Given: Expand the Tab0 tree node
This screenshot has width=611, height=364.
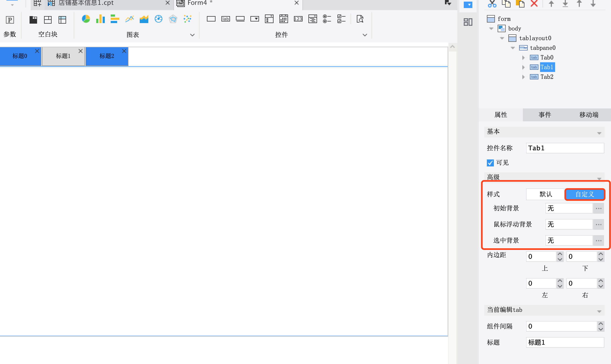Looking at the screenshot, I should (x=523, y=57).
